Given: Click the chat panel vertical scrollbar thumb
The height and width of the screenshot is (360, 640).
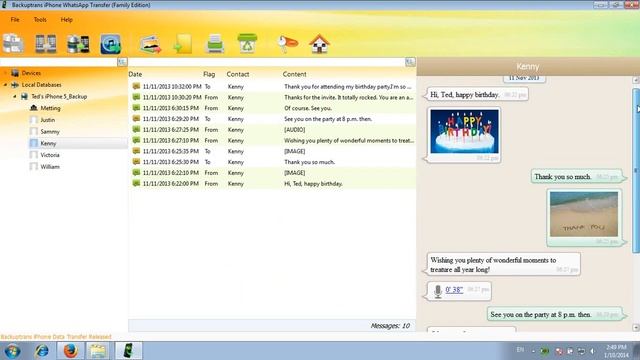Looking at the screenshot, I should coord(636,171).
